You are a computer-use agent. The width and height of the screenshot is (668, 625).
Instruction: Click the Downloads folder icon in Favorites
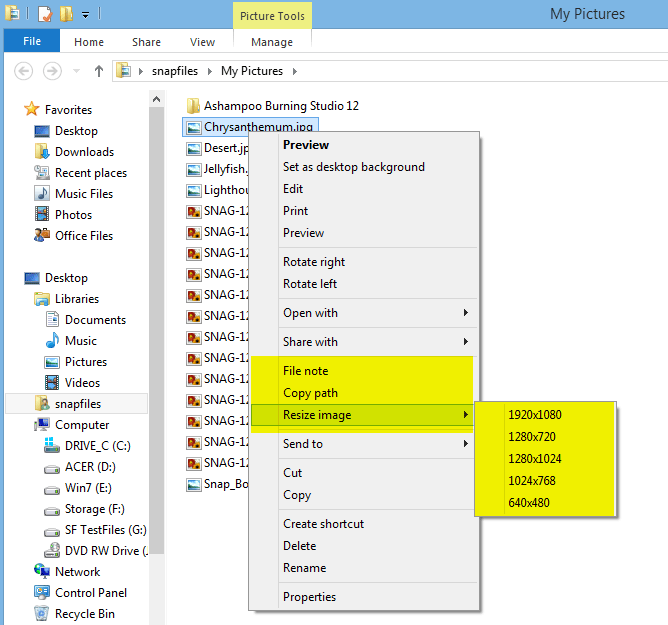42,151
